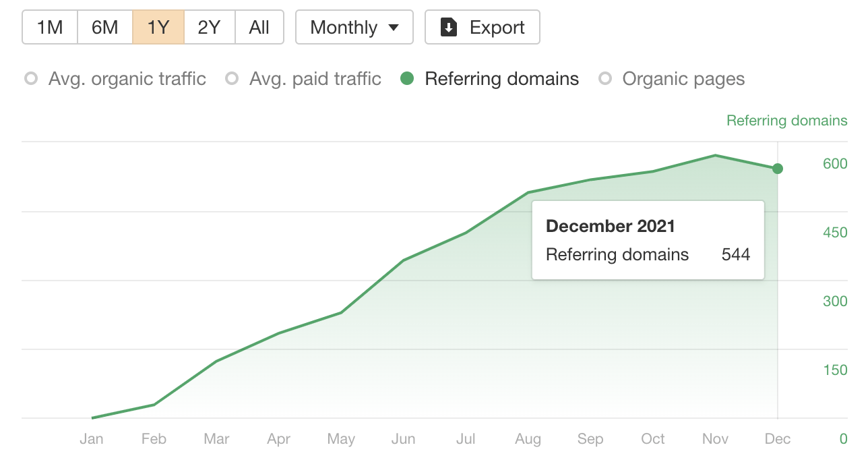
Task: Click the December 2021 tooltip box
Action: coord(648,239)
